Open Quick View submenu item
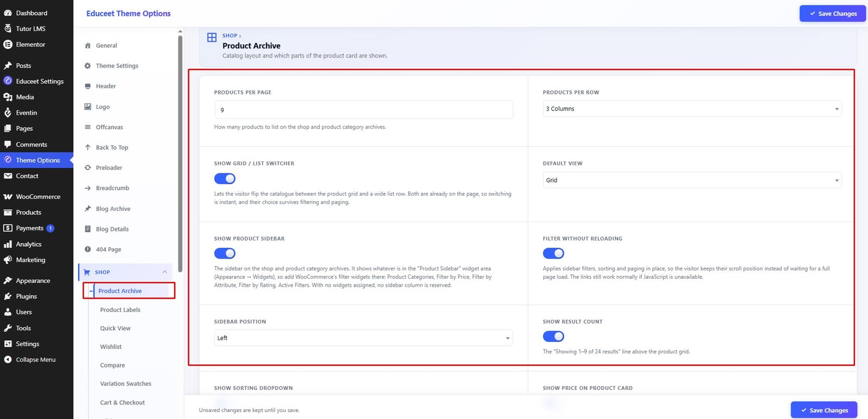 [116, 328]
